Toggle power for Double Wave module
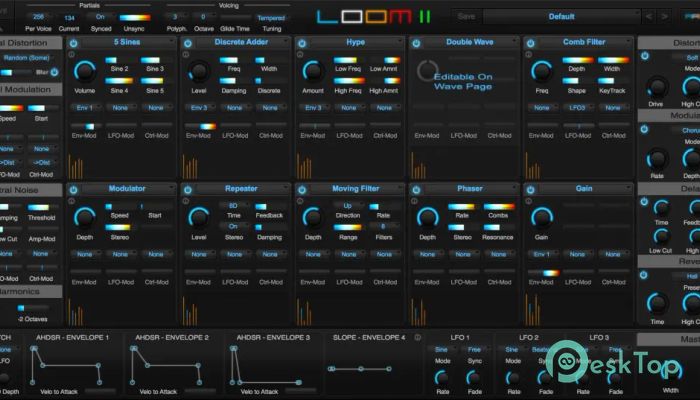The image size is (700, 400). pos(417,43)
